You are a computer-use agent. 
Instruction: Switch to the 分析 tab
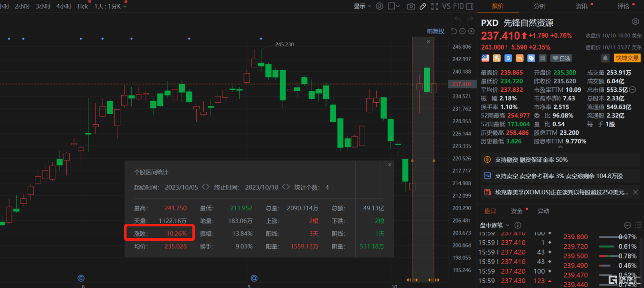(x=539, y=6)
